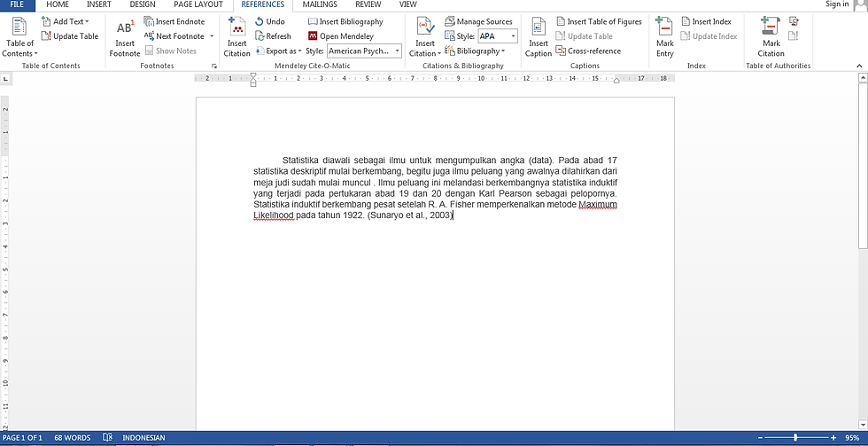Click Sign in link
Screen dimensions: 868x446
(837, 4)
